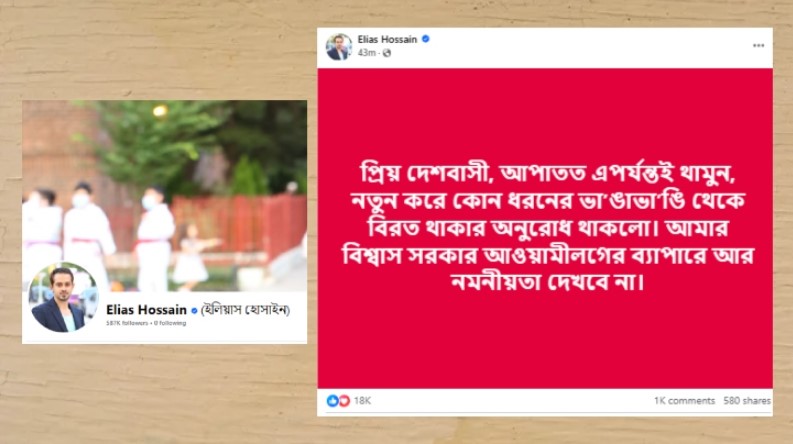Click the red background Bengali text post

(545, 228)
